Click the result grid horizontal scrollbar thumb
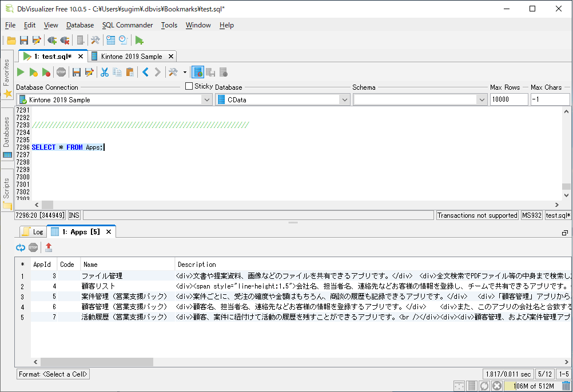The height and width of the screenshot is (392, 573). pos(97,362)
